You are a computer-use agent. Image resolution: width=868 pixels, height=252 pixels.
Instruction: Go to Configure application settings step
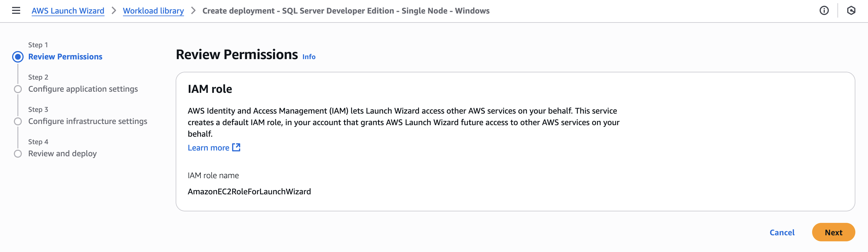[83, 89]
